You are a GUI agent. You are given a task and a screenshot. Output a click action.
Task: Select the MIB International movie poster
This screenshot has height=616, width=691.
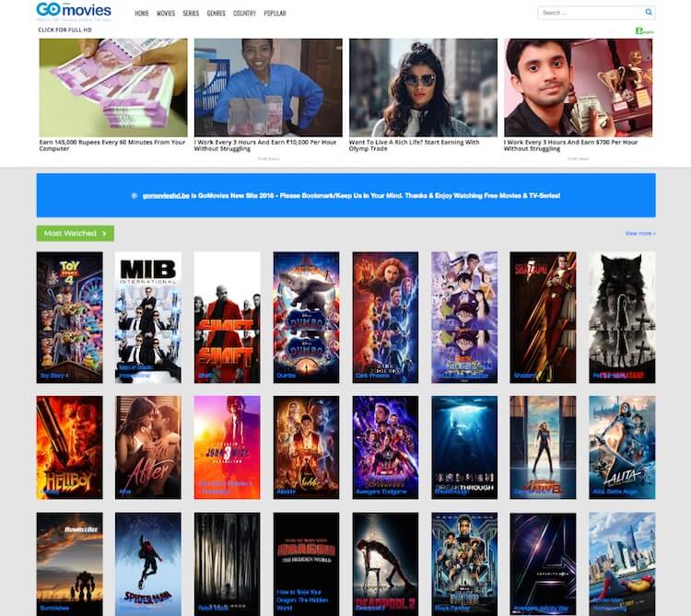coord(148,317)
